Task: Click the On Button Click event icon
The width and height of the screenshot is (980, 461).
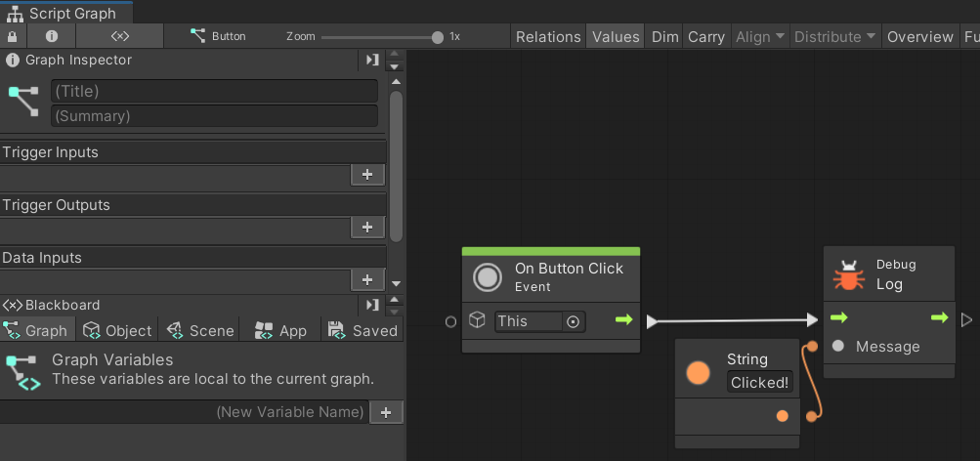Action: tap(488, 277)
